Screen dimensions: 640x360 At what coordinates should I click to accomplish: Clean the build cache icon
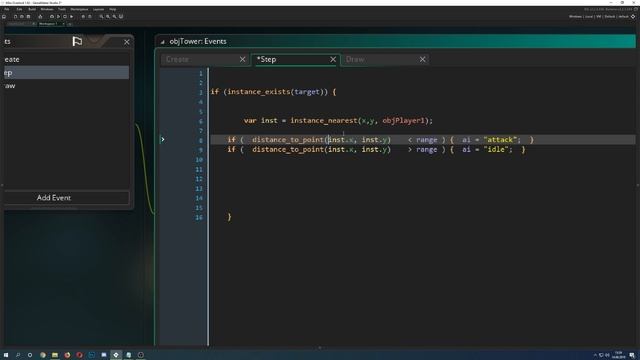[x=71, y=17]
